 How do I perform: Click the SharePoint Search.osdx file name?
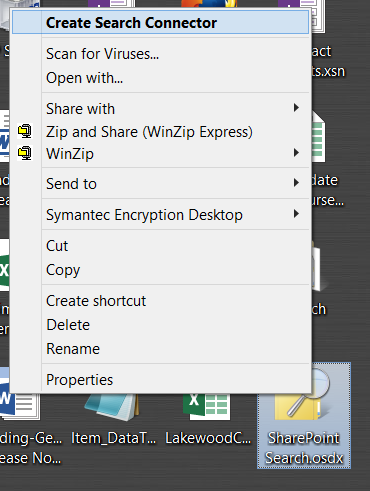click(x=304, y=448)
